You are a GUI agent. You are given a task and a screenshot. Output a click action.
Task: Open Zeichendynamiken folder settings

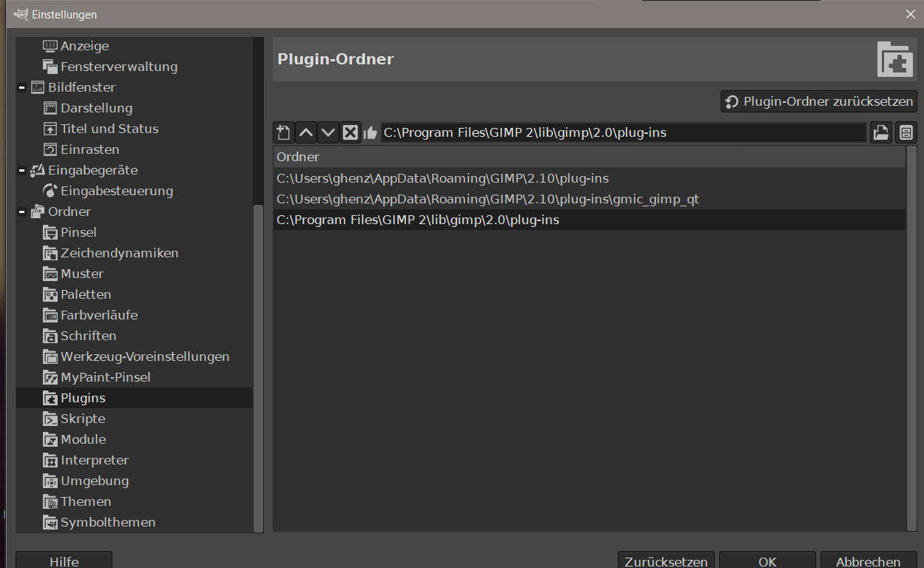(119, 253)
